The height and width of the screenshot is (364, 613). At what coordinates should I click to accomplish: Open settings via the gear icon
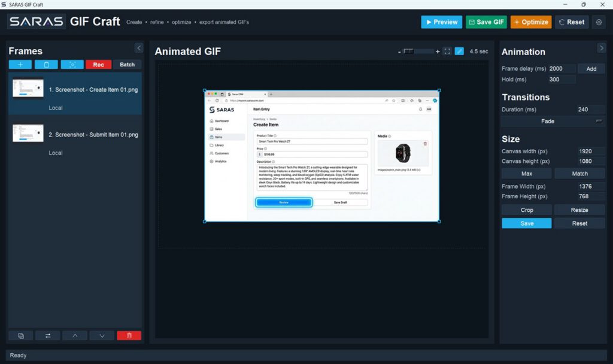click(599, 22)
